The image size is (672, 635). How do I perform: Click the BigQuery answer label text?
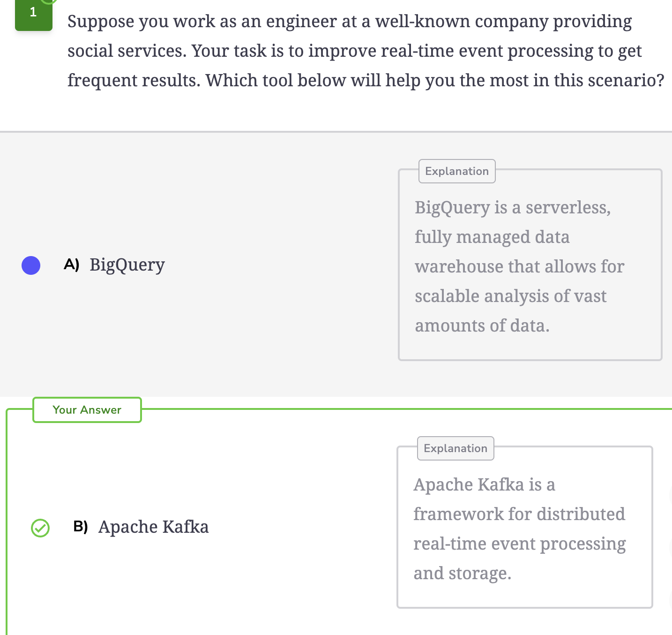(x=127, y=265)
